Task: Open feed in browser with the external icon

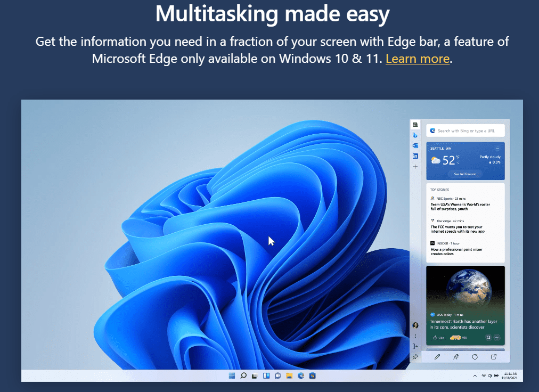Action: 494,357
